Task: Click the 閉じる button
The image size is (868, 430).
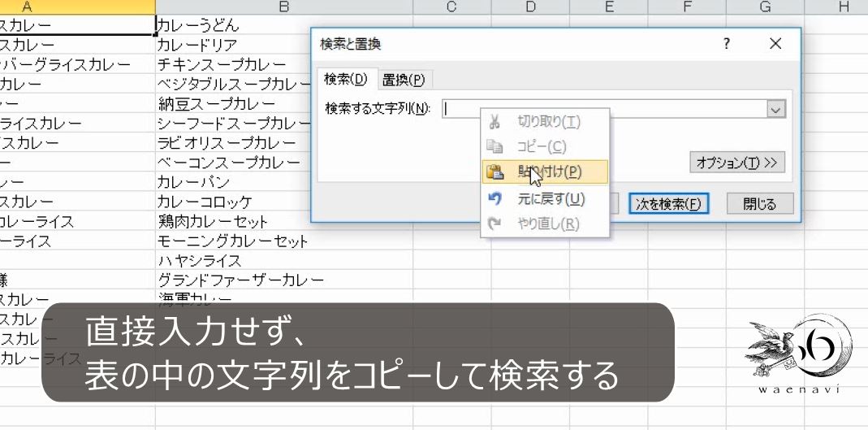Action: [760, 204]
